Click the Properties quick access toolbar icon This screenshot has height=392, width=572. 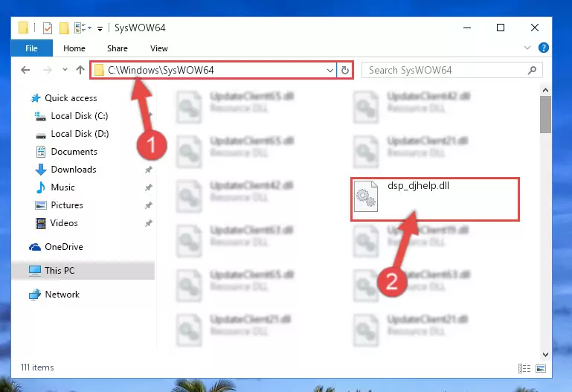click(x=48, y=28)
